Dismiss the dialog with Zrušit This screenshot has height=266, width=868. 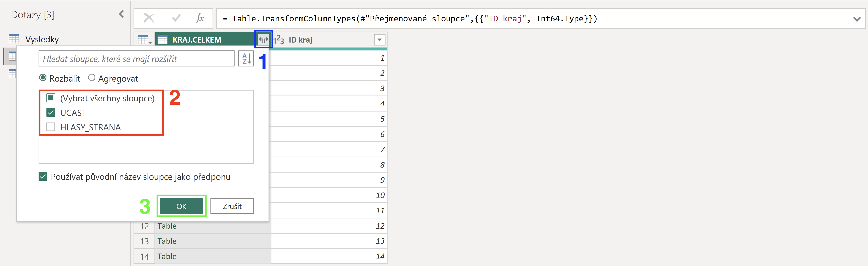pos(232,206)
